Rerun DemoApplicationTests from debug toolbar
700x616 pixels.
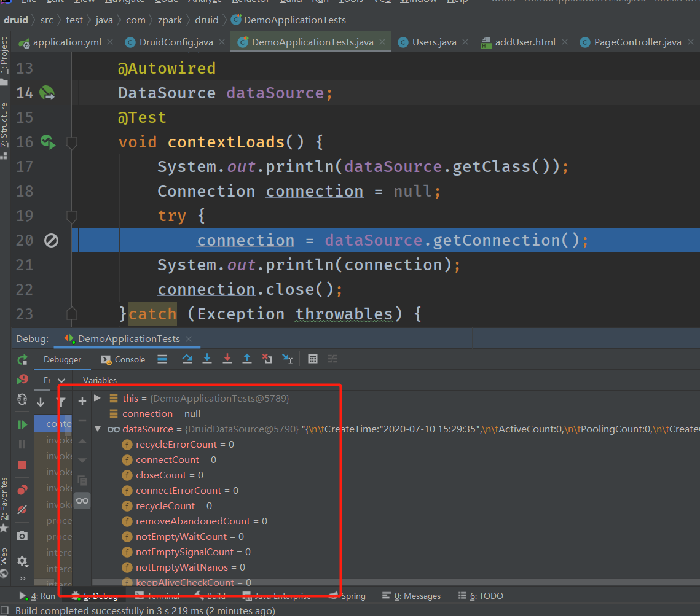click(22, 359)
